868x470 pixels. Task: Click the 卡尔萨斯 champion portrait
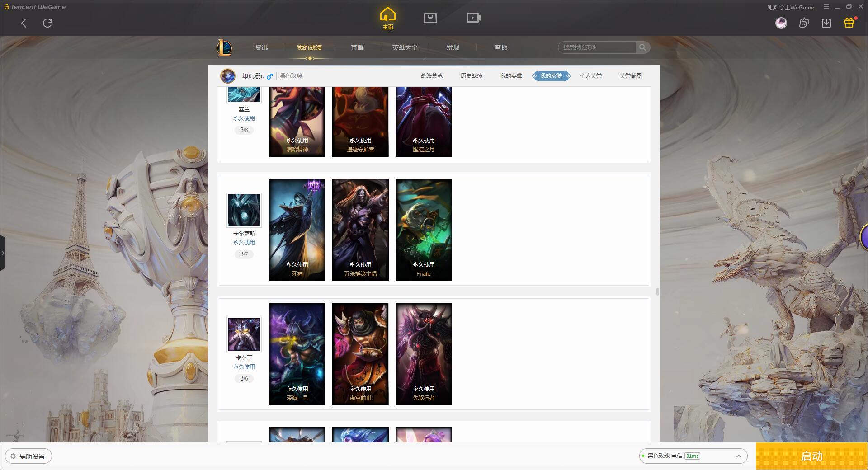[x=244, y=210]
